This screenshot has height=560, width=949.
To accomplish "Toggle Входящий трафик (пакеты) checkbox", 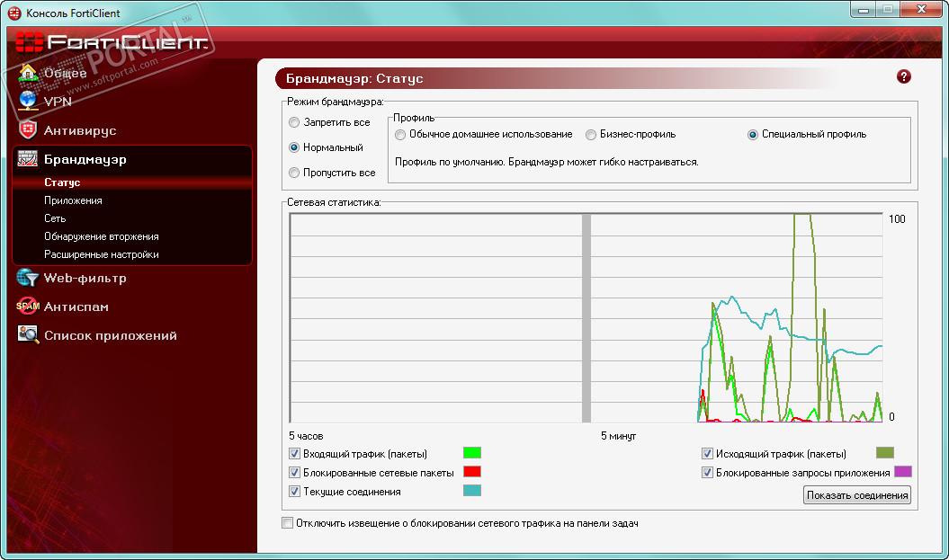I will (x=294, y=454).
